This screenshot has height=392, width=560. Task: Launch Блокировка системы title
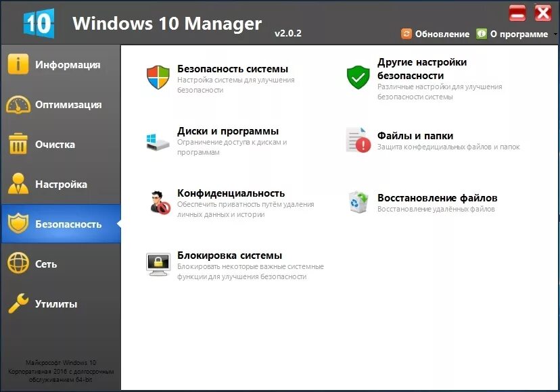230,255
